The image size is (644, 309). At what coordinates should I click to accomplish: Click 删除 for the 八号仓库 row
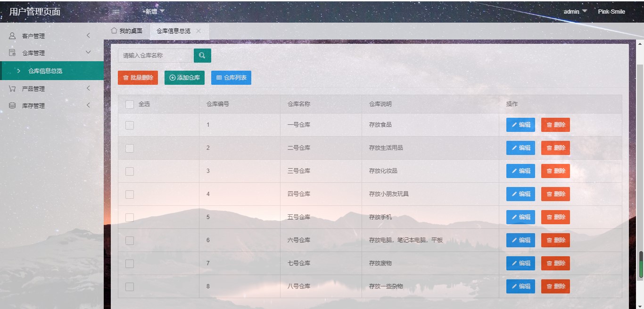(x=555, y=286)
